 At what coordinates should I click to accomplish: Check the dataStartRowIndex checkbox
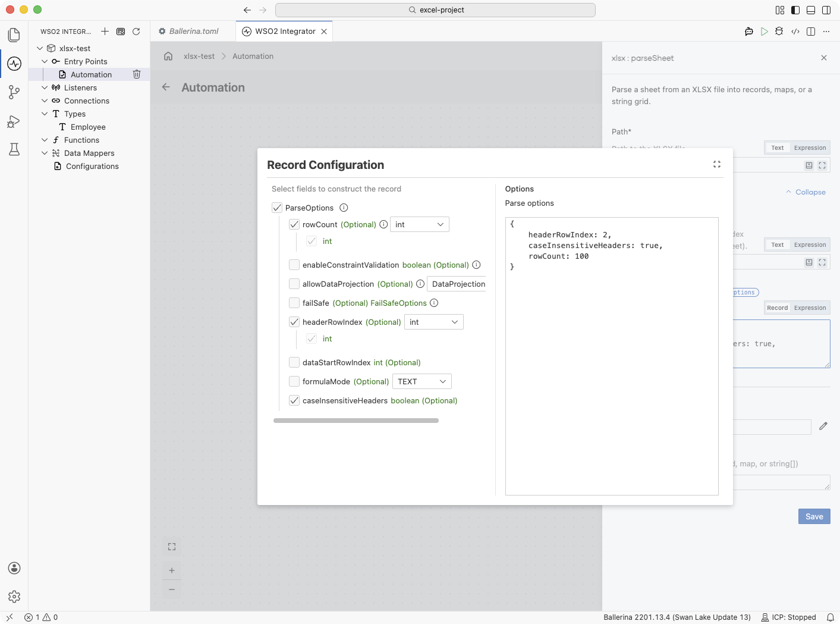294,362
